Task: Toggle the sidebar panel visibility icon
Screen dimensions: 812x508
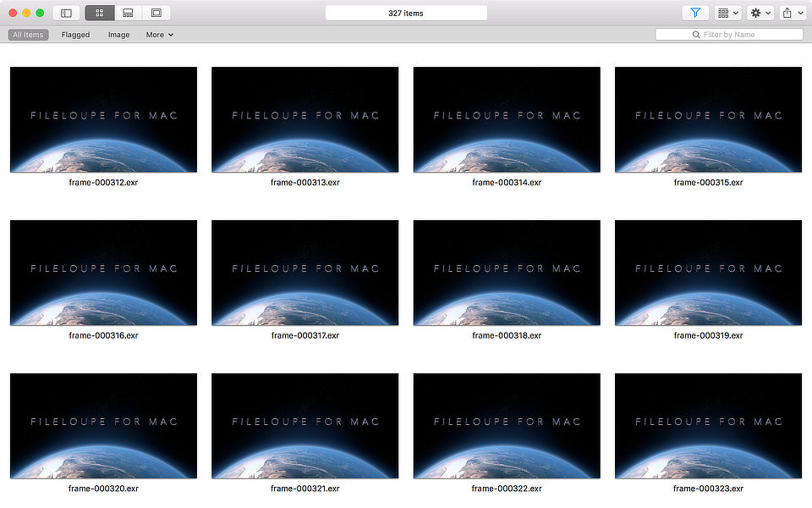Action: pyautogui.click(x=66, y=12)
